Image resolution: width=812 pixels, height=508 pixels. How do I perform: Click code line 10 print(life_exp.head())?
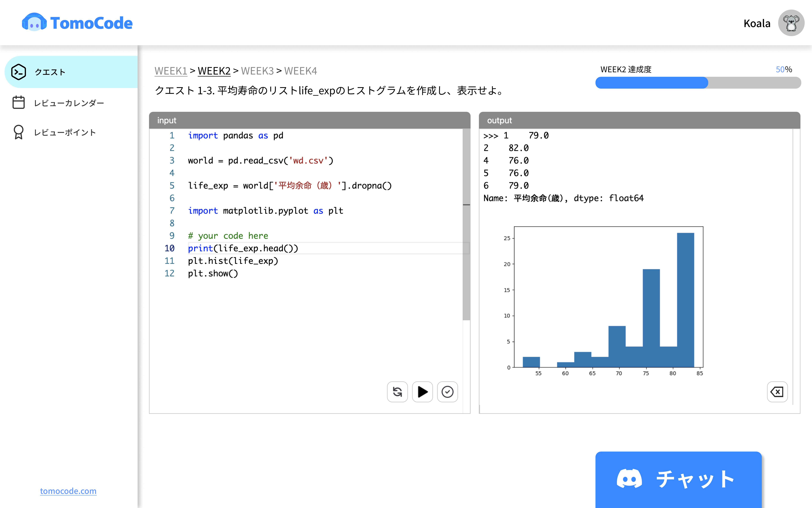[243, 248]
